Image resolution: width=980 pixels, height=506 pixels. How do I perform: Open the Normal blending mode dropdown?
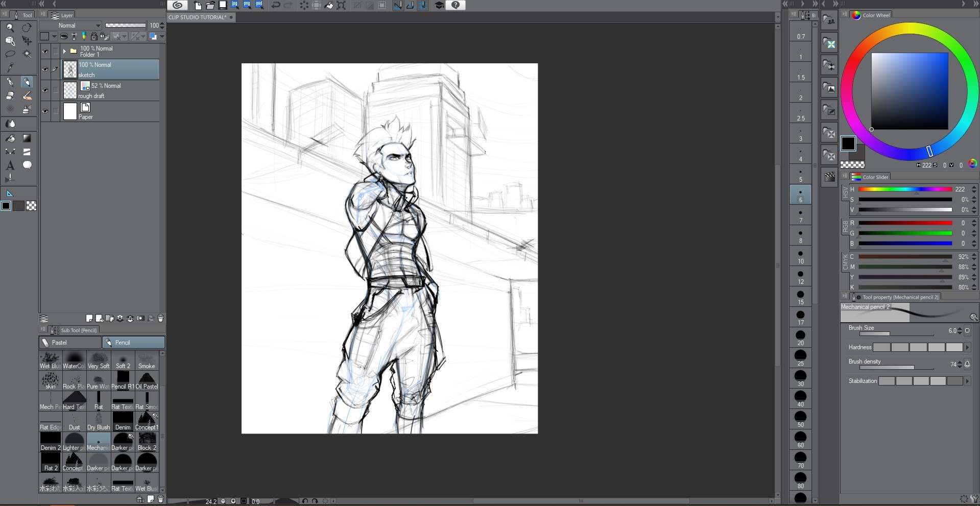71,26
